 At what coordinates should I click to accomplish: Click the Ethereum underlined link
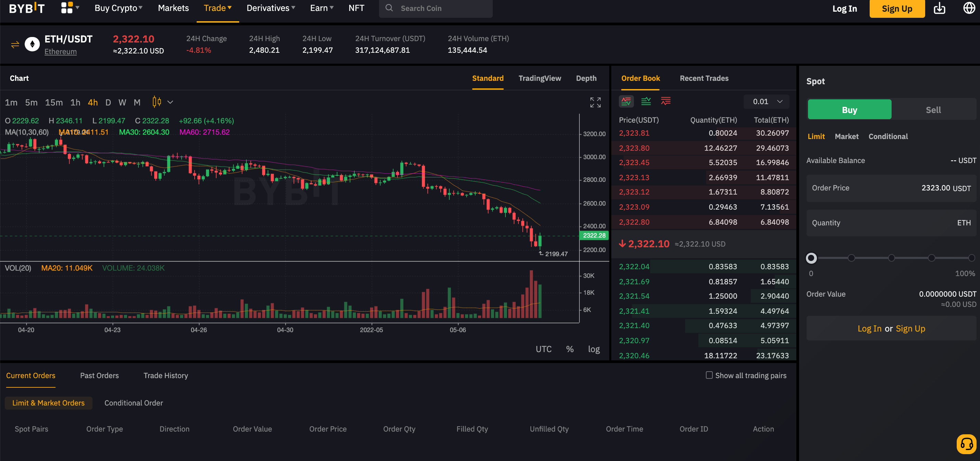pos(61,51)
